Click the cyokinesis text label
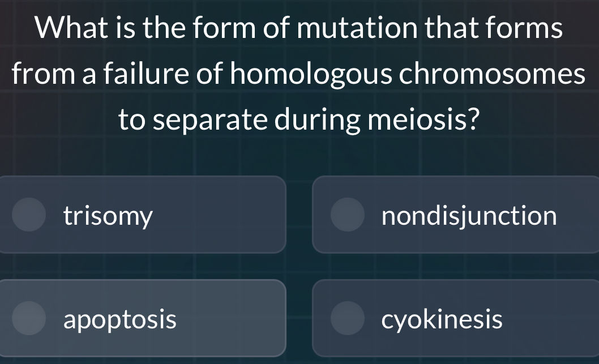Image resolution: width=599 pixels, height=364 pixels. [443, 318]
